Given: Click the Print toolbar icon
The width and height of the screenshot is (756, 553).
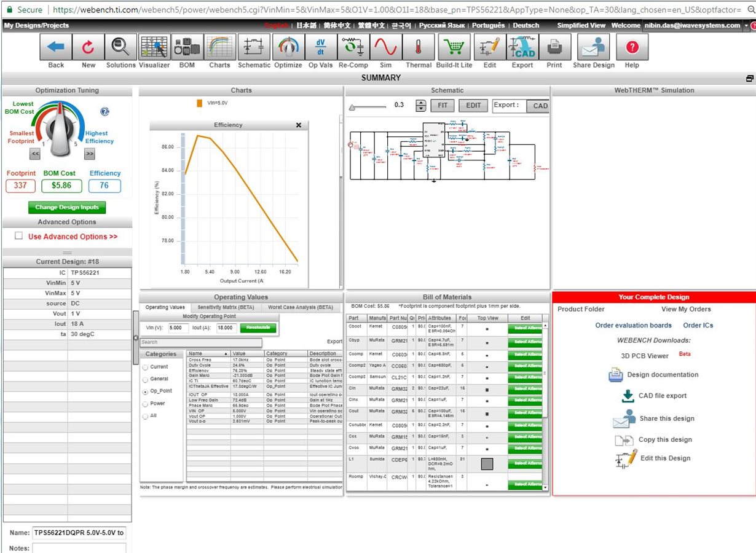Looking at the screenshot, I should click(554, 47).
